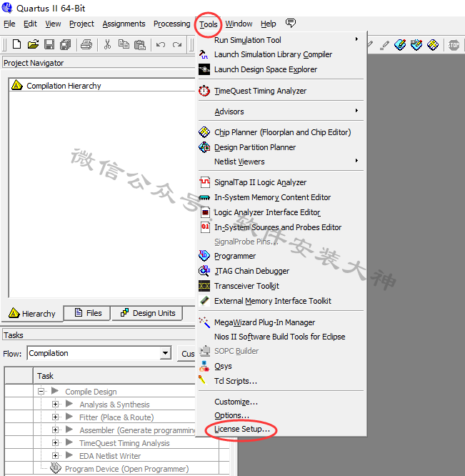Click the Customize button beside Flow

(186, 353)
